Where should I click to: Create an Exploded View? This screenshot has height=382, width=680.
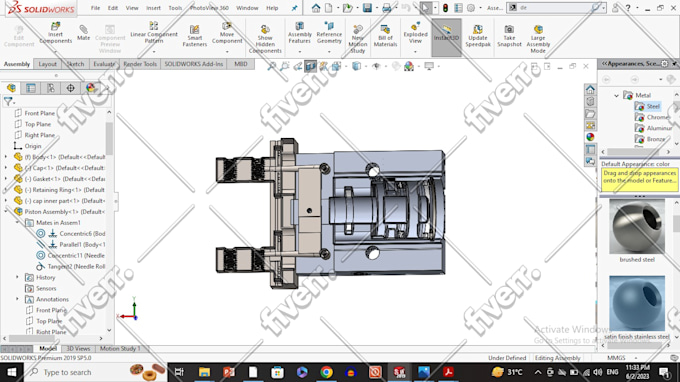(415, 33)
